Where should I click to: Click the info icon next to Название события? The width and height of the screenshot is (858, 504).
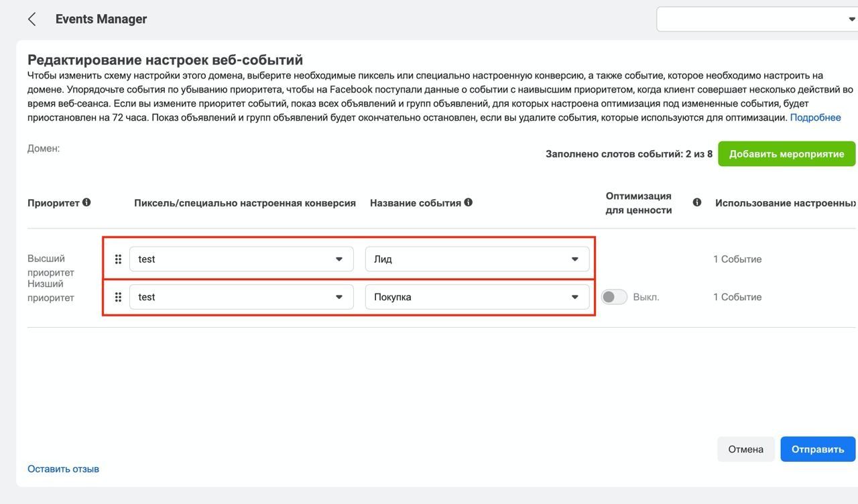pos(468,202)
